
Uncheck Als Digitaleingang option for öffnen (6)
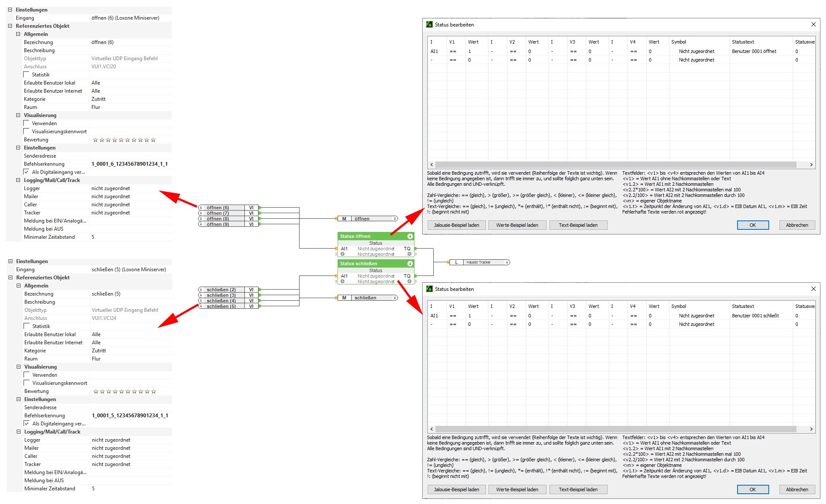coord(26,172)
